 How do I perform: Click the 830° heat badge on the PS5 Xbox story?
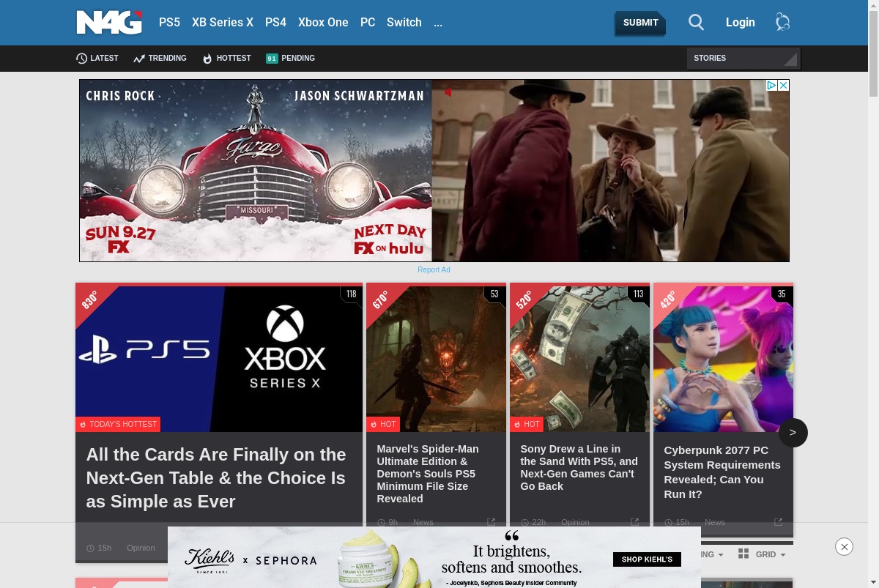(x=89, y=299)
